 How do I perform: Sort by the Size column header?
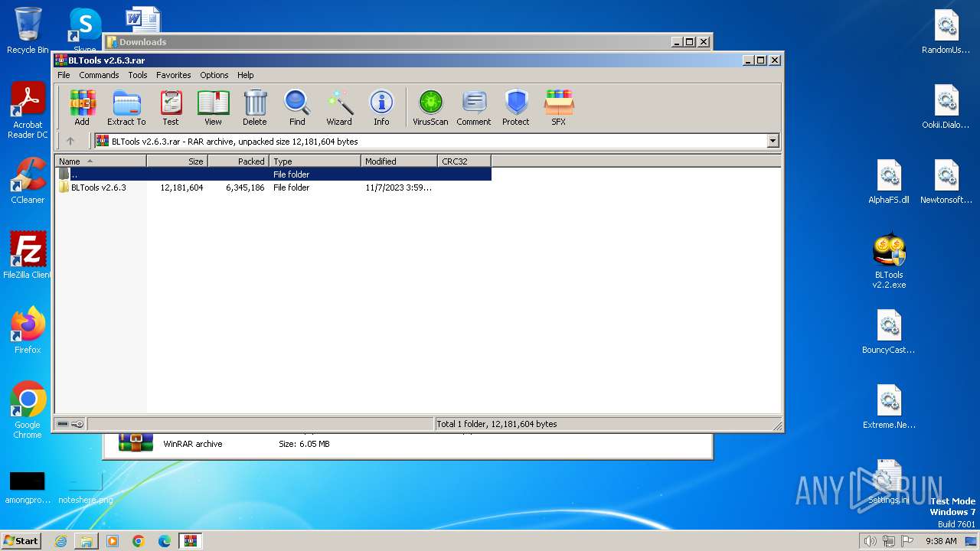click(178, 161)
